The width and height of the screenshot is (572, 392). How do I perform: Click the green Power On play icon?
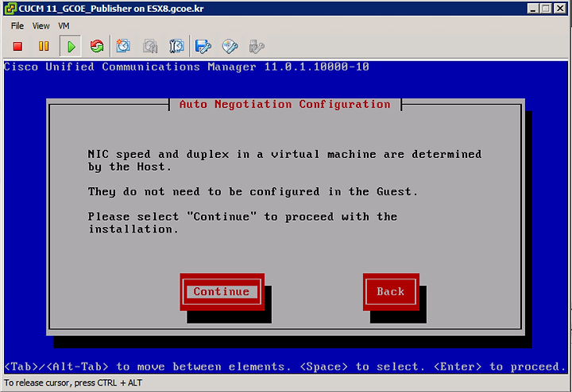coord(71,46)
